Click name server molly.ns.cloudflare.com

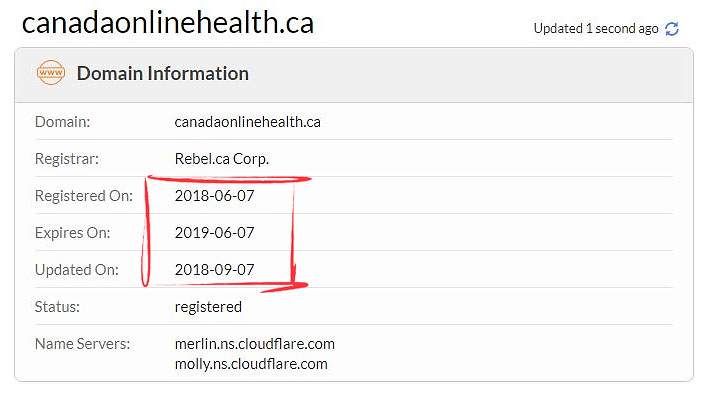tap(251, 364)
